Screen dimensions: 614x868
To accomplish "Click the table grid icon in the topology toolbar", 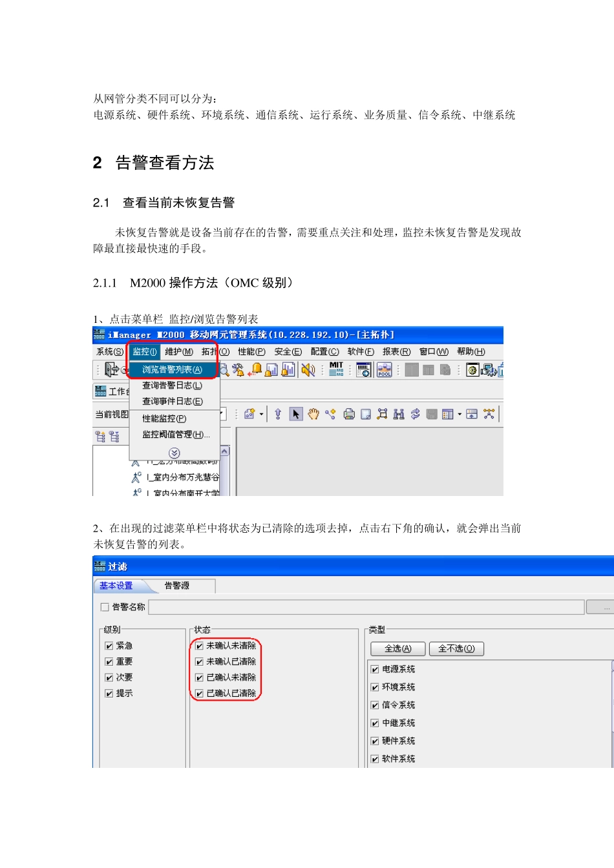I will [x=448, y=414].
